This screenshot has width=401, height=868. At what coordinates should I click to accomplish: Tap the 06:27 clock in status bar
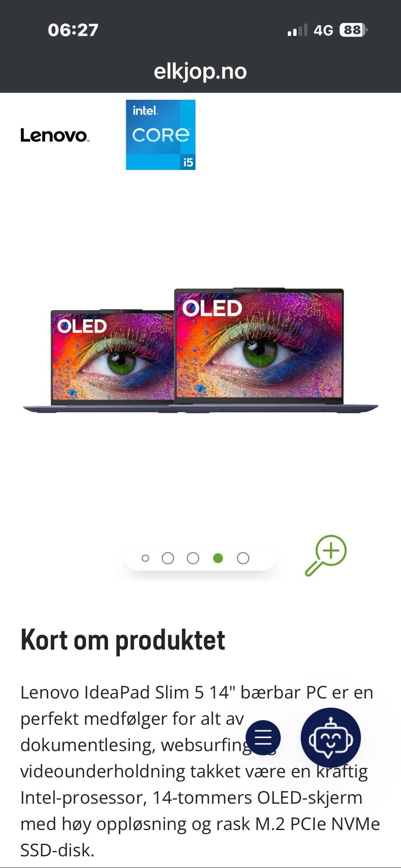click(73, 30)
